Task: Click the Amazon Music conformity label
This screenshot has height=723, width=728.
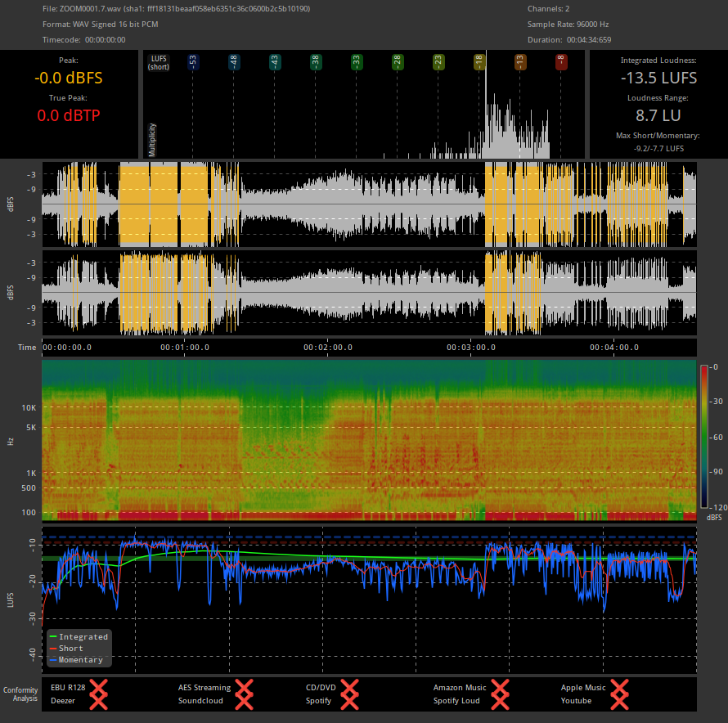Action: tap(460, 688)
